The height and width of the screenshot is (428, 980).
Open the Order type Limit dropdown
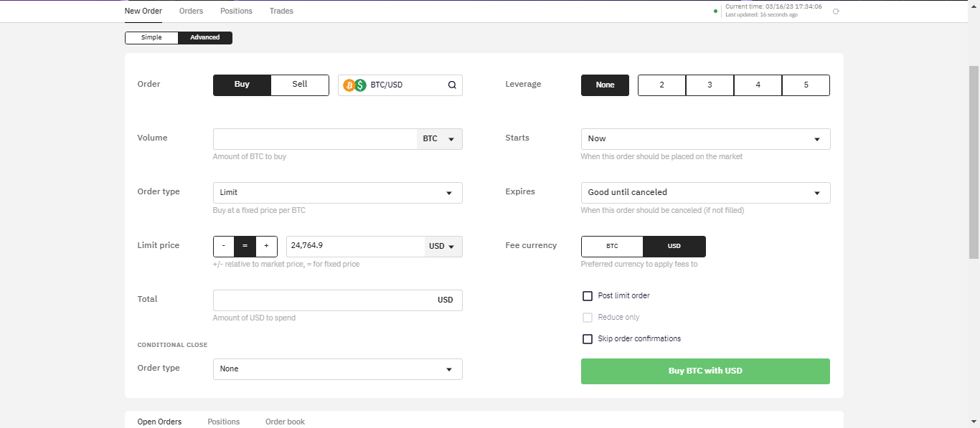click(x=337, y=193)
